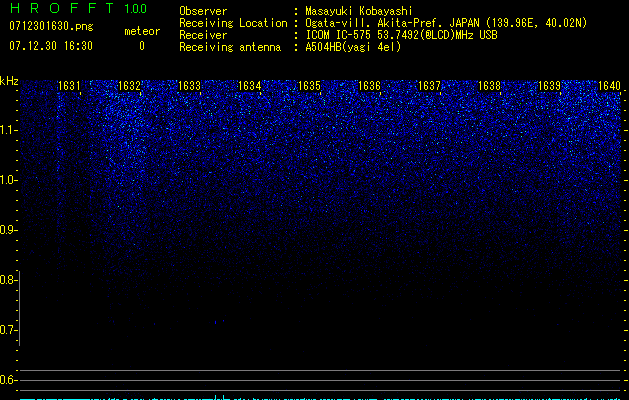Click the kHz axis unit label
This screenshot has height=400, width=629.
pyautogui.click(x=9, y=81)
